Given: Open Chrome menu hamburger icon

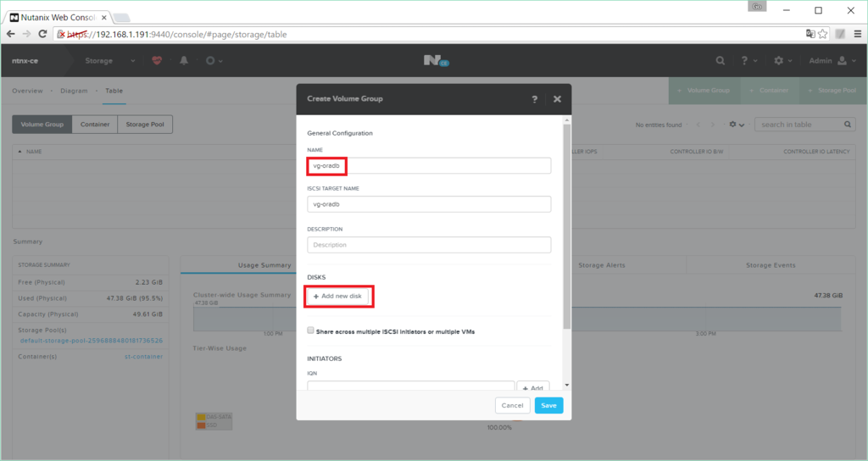Looking at the screenshot, I should coord(858,34).
